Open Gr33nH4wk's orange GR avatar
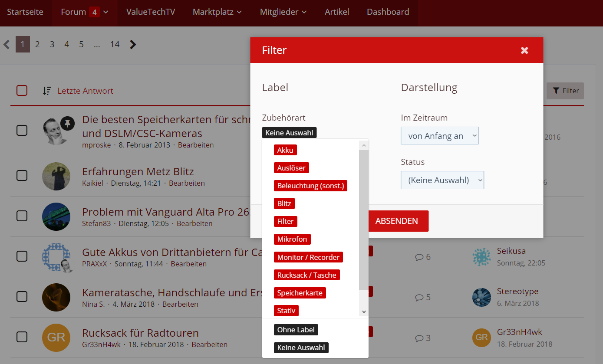This screenshot has height=364, width=603. [56, 338]
